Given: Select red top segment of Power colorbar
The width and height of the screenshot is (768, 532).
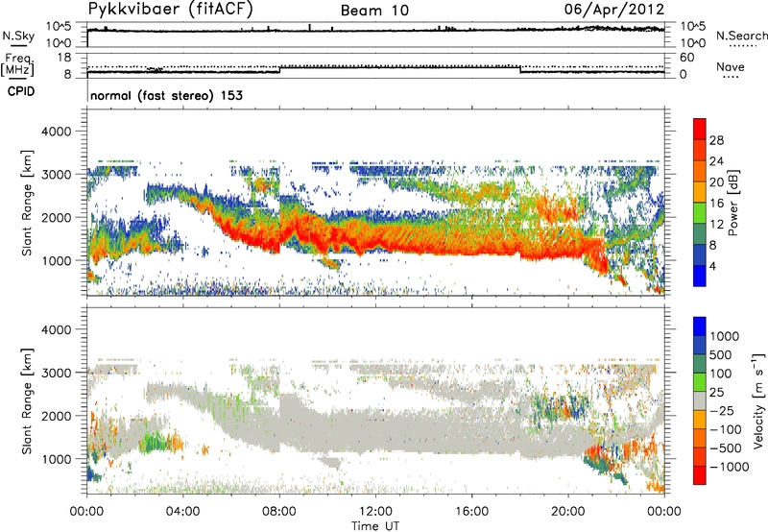Looking at the screenshot, I should click(x=700, y=129).
